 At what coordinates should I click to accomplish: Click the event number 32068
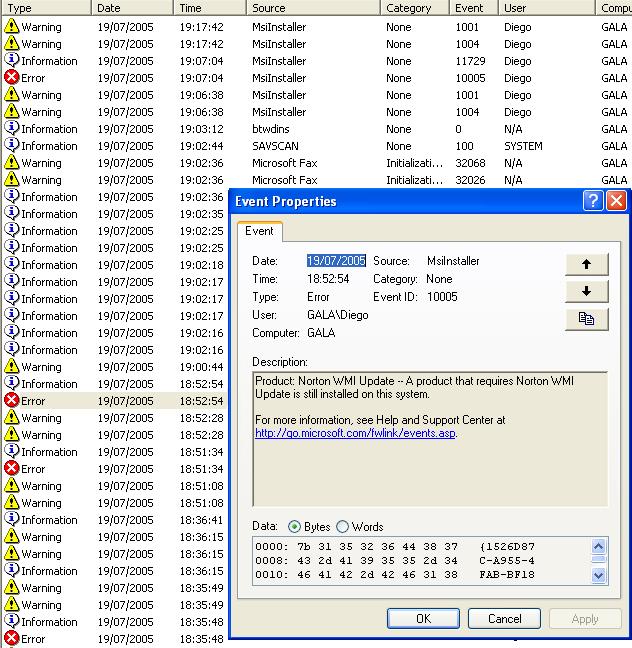click(x=470, y=163)
